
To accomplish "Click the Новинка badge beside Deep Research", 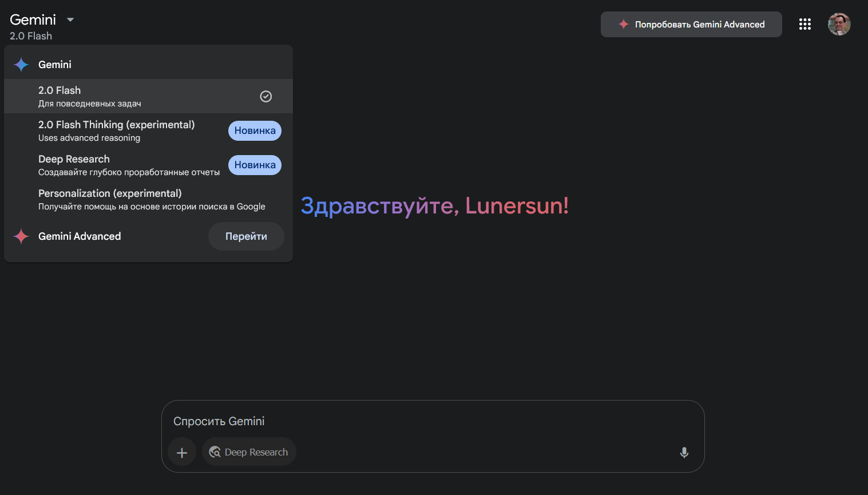I will (255, 165).
